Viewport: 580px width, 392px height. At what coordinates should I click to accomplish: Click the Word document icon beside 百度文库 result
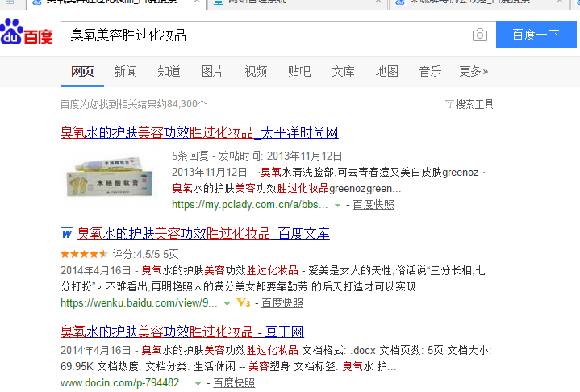point(67,234)
